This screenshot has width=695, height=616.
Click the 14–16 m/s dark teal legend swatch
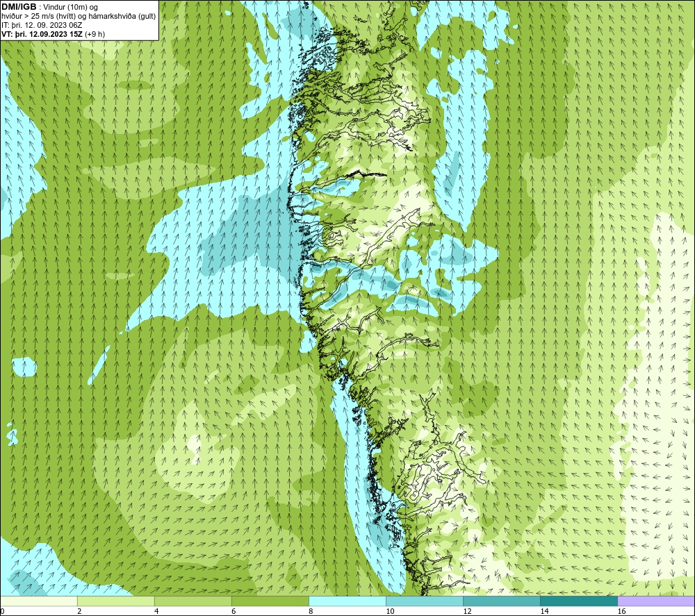tap(579, 601)
